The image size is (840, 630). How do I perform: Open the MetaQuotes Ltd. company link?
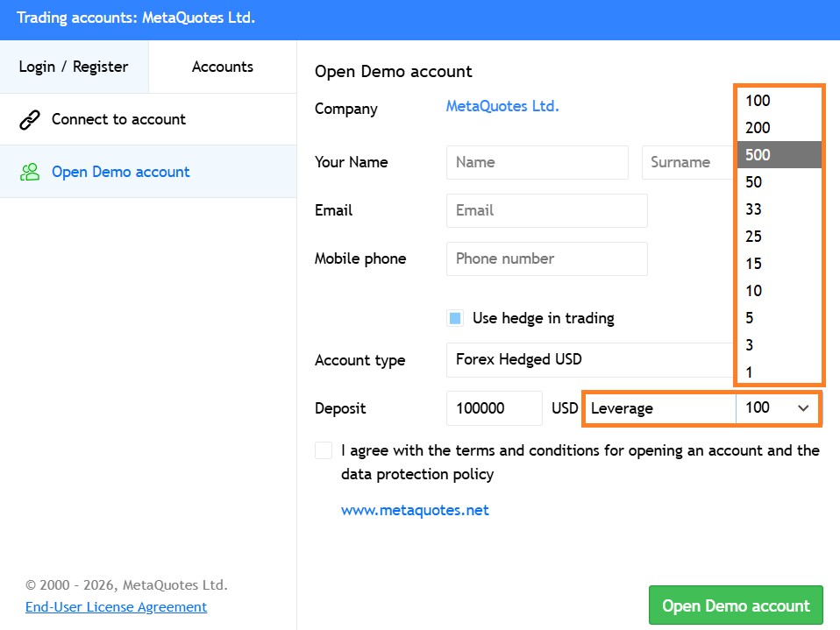(502, 107)
